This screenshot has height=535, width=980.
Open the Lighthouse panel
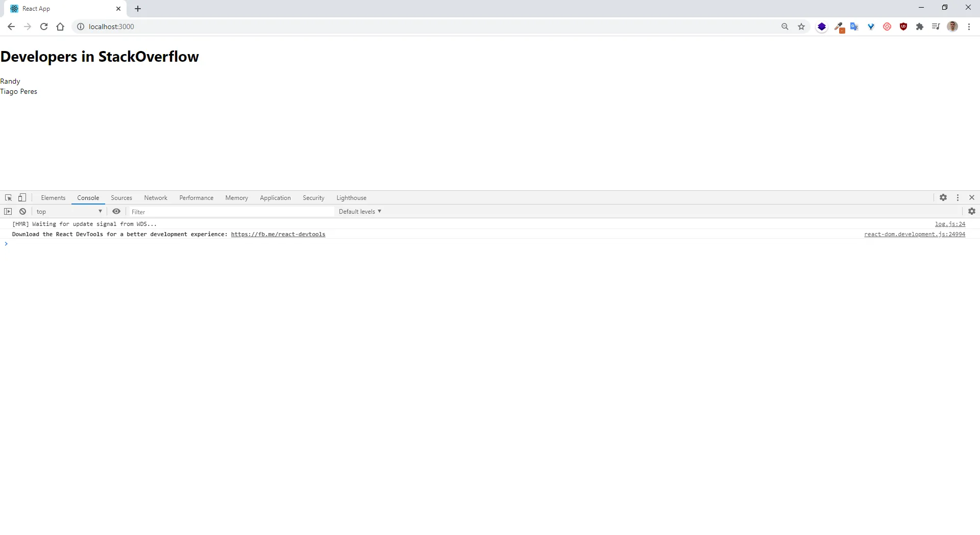point(352,198)
